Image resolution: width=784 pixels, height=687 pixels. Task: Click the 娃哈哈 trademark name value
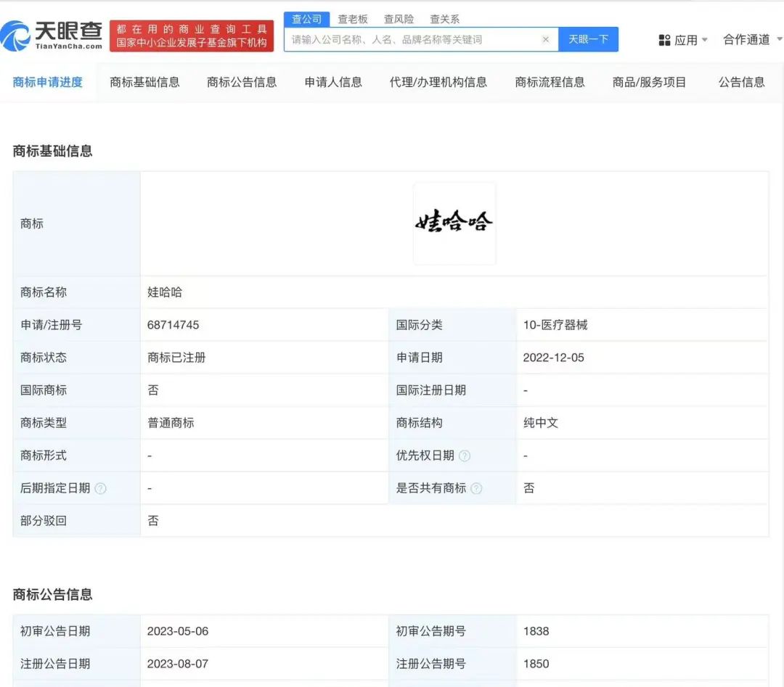[x=165, y=292]
